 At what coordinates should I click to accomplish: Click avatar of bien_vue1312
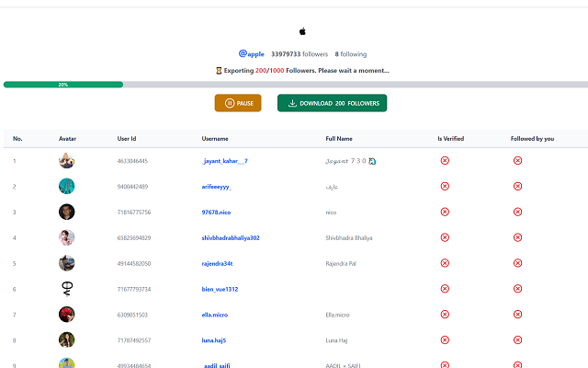point(67,289)
